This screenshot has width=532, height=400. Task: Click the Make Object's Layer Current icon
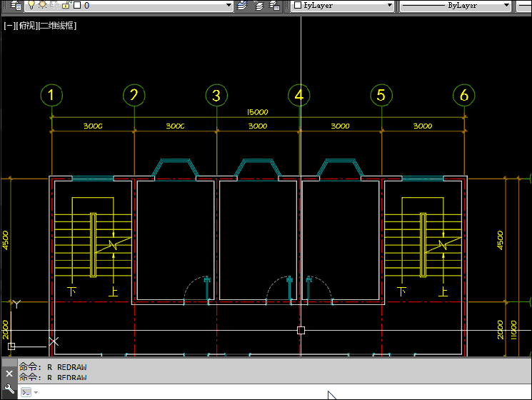(x=243, y=5)
